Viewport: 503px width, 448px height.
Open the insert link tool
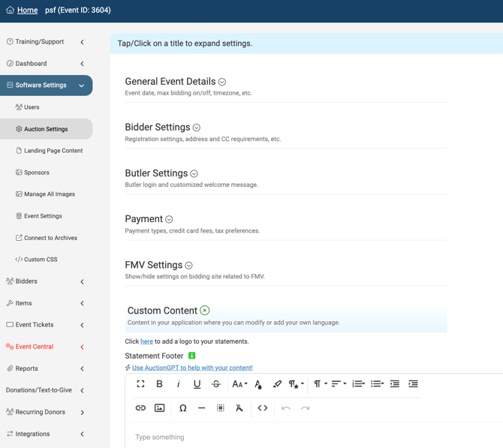[x=140, y=408]
